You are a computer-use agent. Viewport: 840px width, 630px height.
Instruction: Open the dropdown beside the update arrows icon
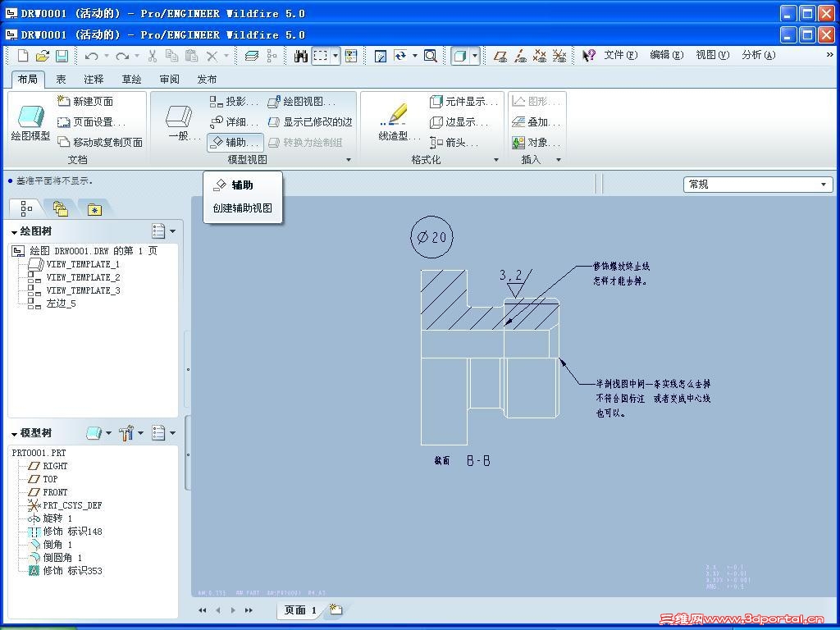414,56
